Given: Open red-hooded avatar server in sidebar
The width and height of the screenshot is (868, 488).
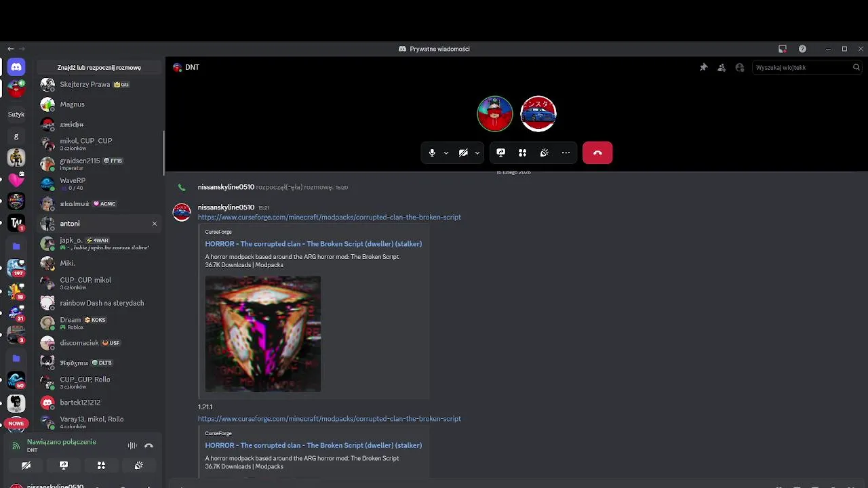Looking at the screenshot, I should tap(16, 89).
